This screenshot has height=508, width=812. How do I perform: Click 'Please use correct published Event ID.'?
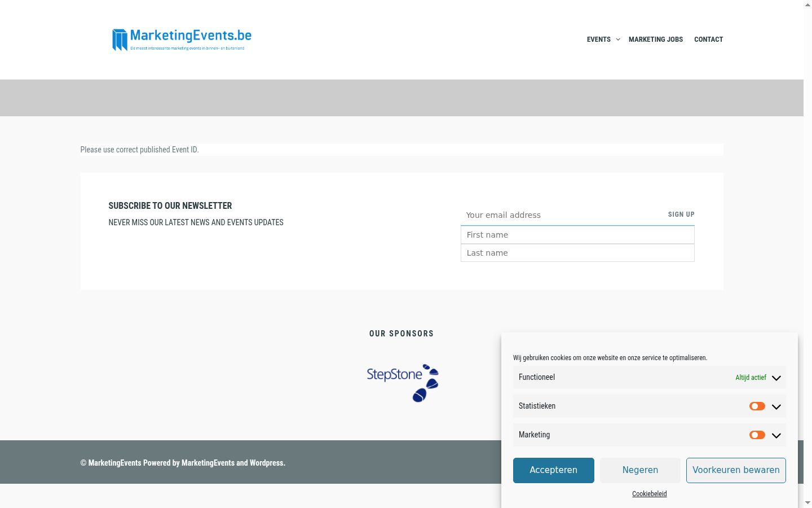pos(139,150)
